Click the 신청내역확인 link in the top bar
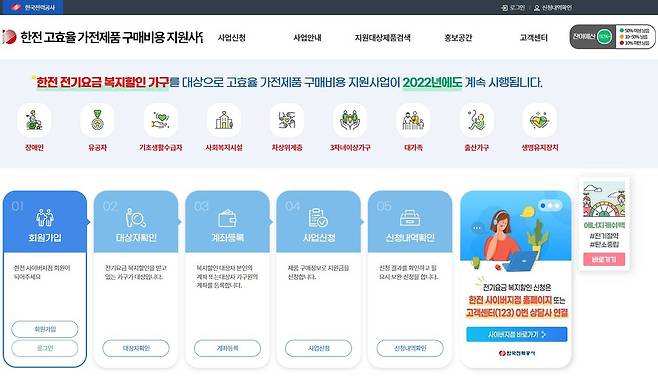The width and height of the screenshot is (658, 390). 557,8
